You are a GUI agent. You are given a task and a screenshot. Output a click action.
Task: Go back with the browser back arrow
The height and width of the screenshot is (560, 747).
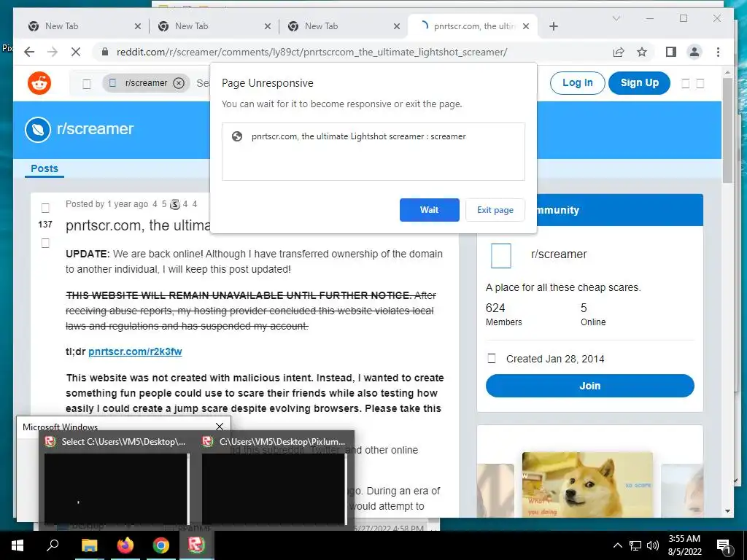click(x=29, y=52)
